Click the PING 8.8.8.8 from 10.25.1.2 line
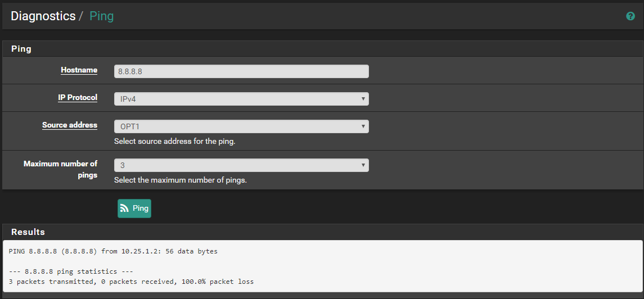 tap(113, 251)
